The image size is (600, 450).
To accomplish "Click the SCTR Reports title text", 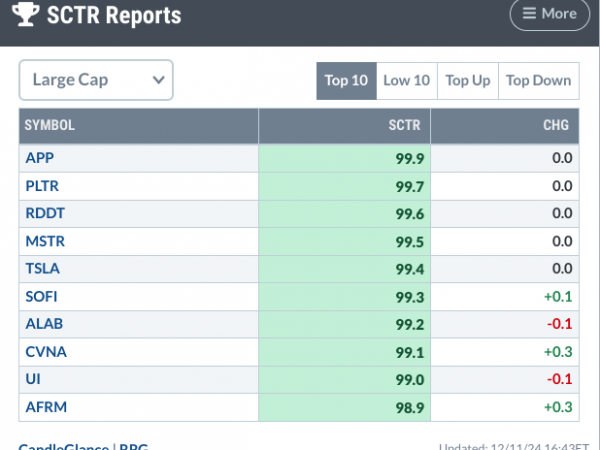I will (x=114, y=15).
